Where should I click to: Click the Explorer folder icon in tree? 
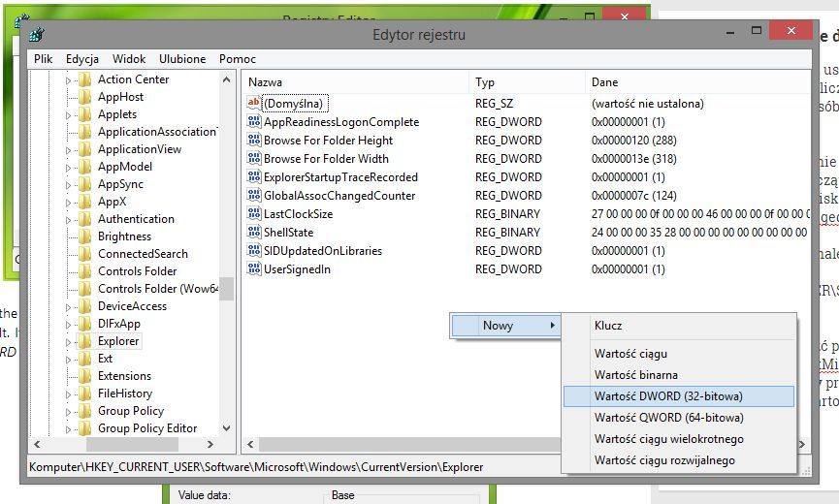pos(84,341)
